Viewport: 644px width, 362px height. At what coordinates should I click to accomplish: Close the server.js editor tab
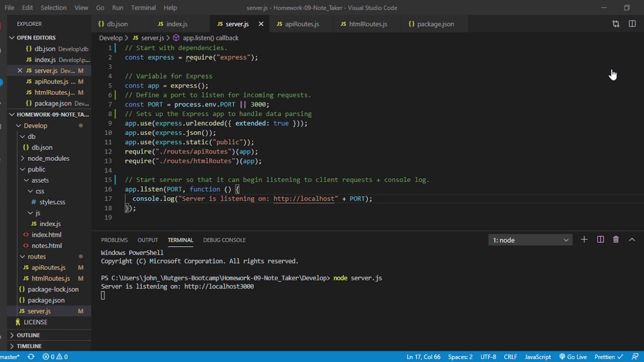261,24
